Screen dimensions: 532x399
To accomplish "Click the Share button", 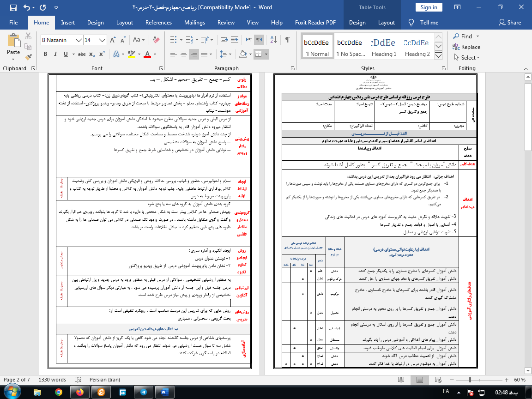I will [510, 23].
